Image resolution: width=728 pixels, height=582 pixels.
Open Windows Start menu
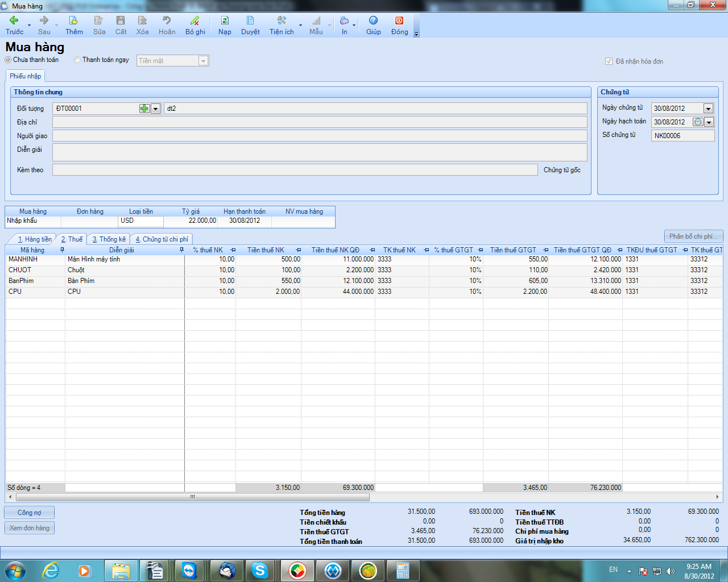pos(15,570)
